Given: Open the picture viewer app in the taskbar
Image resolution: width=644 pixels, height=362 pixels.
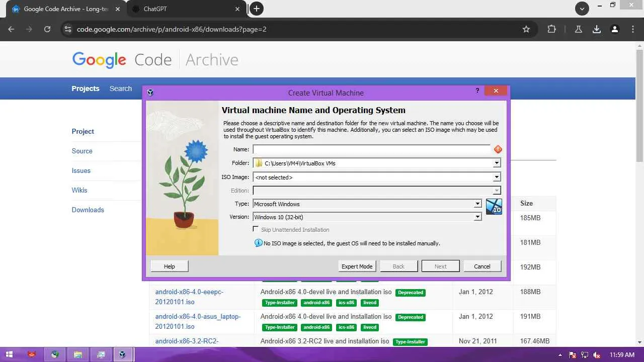Looking at the screenshot, I should [x=101, y=354].
